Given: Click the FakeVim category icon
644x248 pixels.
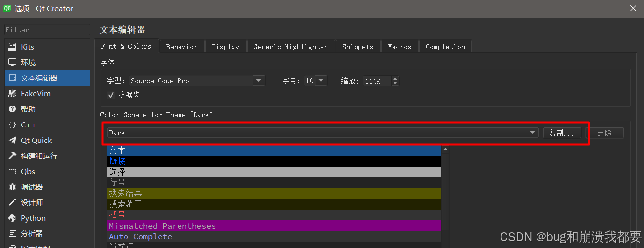Looking at the screenshot, I should 12,93.
